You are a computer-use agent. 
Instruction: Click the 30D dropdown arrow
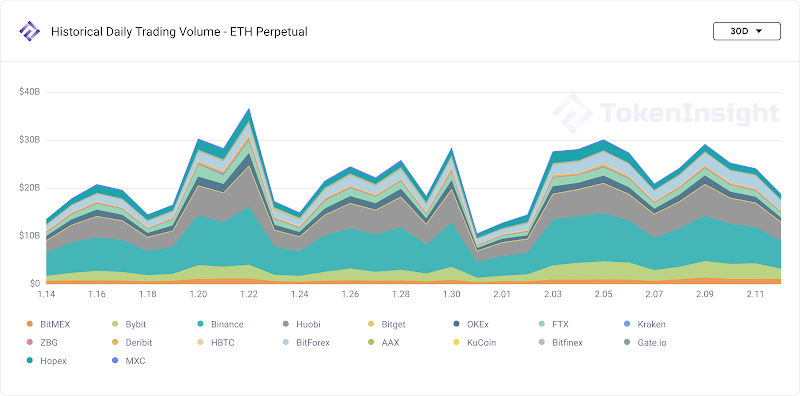pos(759,31)
